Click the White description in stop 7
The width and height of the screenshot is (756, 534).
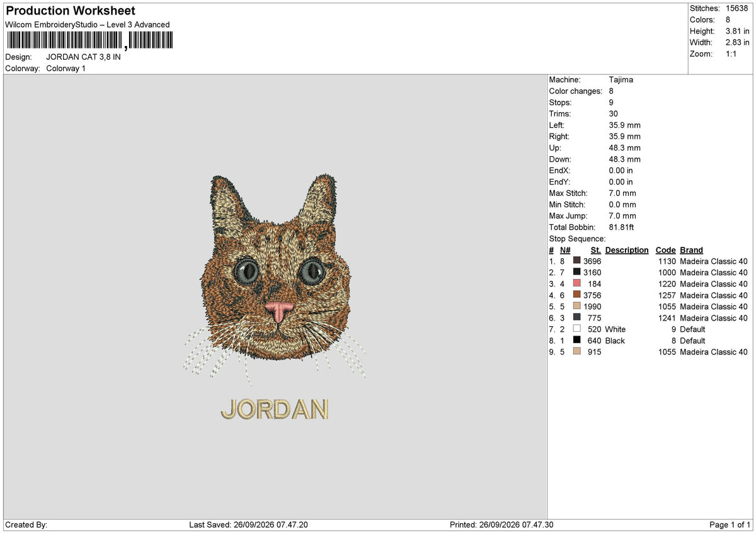click(x=616, y=329)
